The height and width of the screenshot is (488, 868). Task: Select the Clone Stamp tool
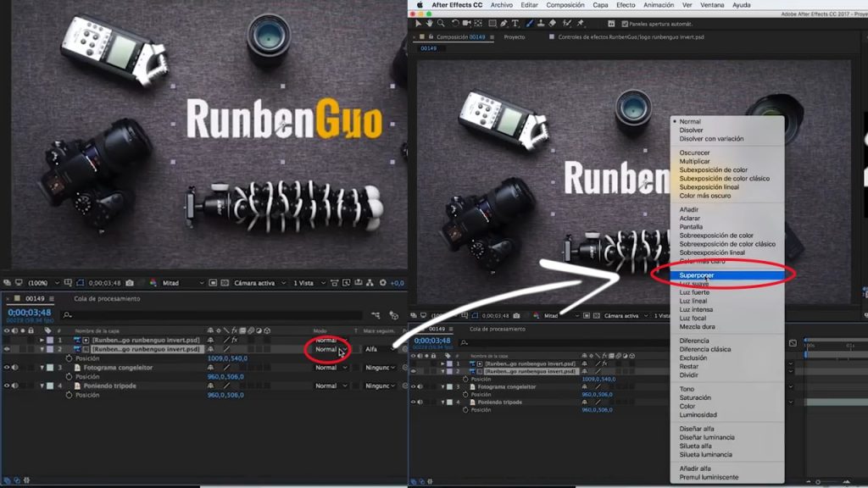[541, 23]
